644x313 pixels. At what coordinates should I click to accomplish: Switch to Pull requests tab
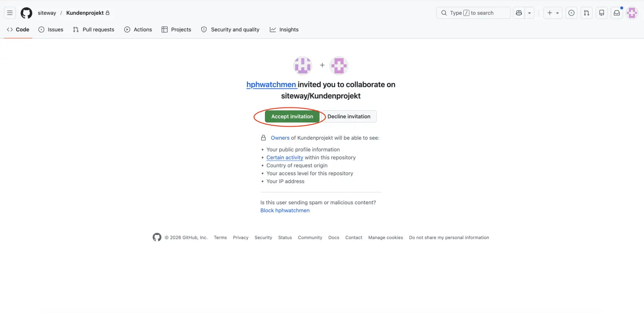pos(93,29)
